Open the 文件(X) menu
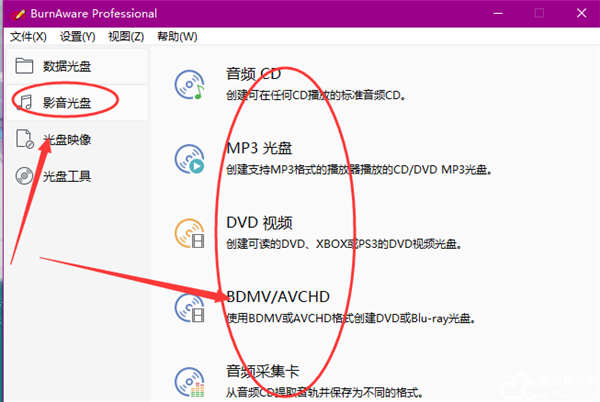This screenshot has height=402, width=600. pos(28,37)
